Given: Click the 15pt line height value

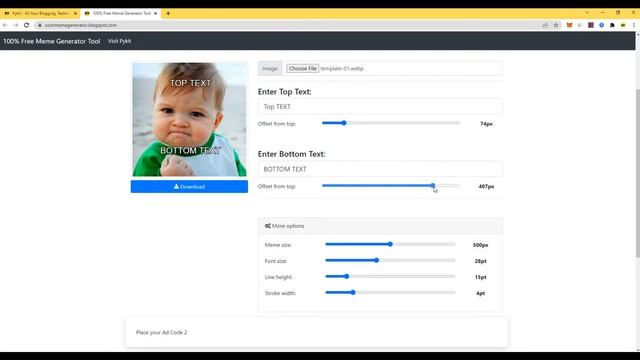Looking at the screenshot, I should click(x=480, y=277).
